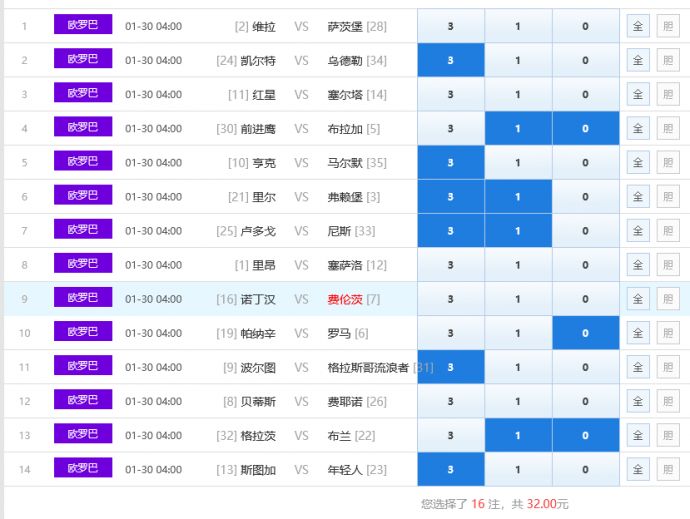Select option 3 for 贝蒂斯 vs 费耶诺
The height and width of the screenshot is (519, 690).
click(450, 402)
